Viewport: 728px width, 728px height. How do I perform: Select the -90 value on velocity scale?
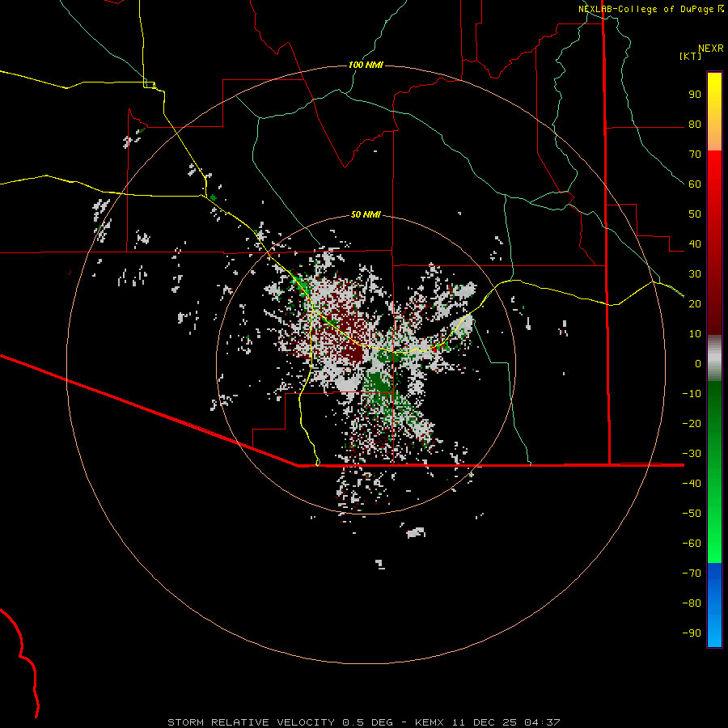click(692, 633)
